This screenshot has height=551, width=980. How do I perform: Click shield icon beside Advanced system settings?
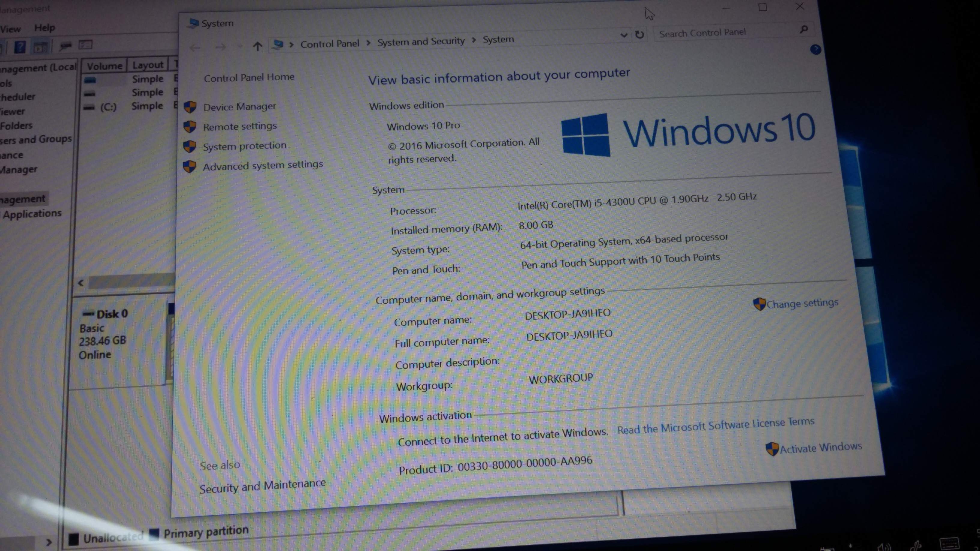click(189, 167)
